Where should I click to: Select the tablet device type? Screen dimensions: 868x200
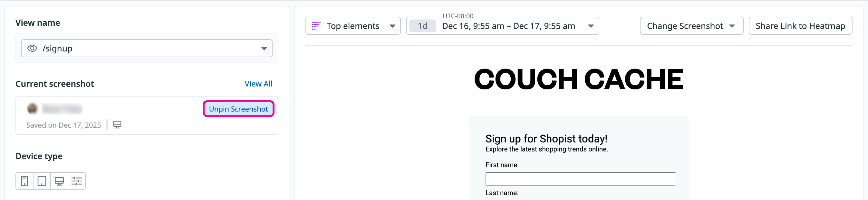tap(42, 181)
